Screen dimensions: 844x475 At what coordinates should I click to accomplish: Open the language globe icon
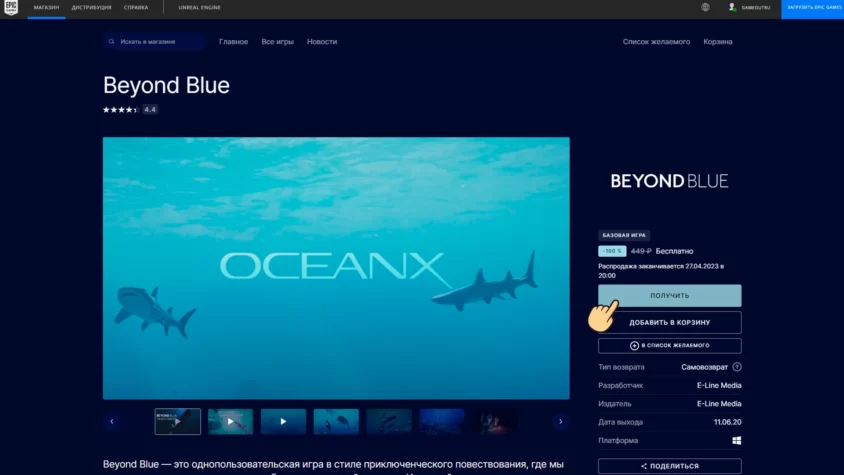click(x=705, y=7)
